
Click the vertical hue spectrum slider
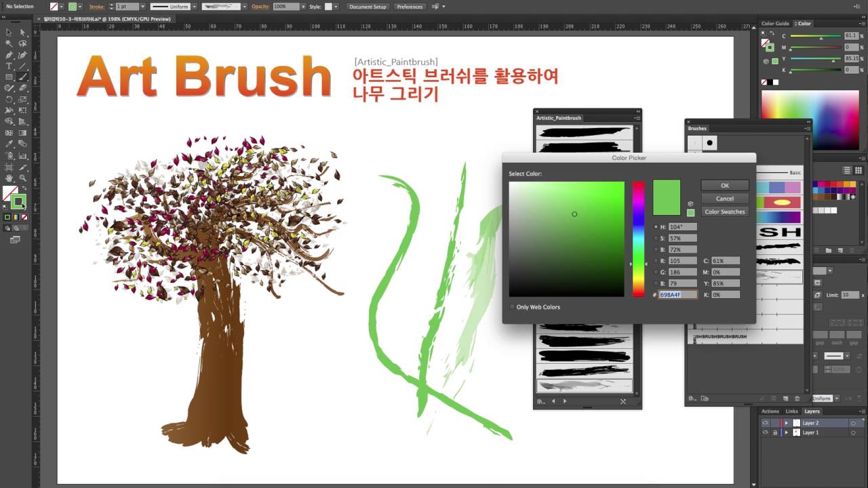click(638, 239)
